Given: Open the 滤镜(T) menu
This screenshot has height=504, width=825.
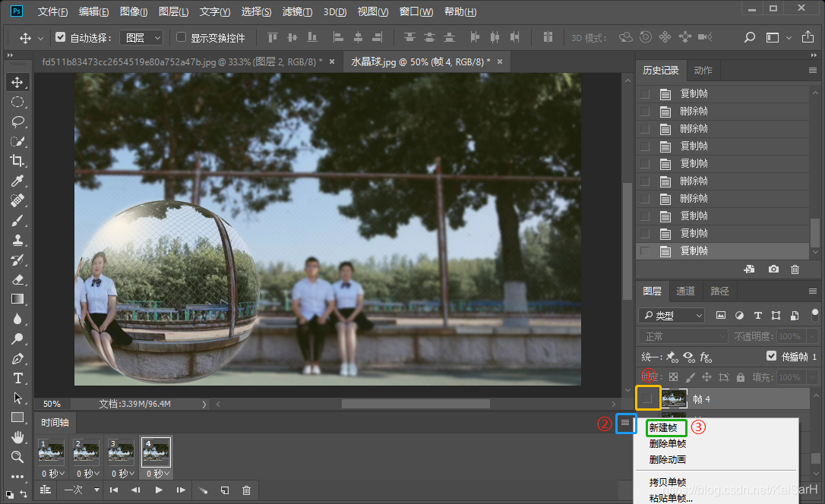Looking at the screenshot, I should (x=297, y=11).
